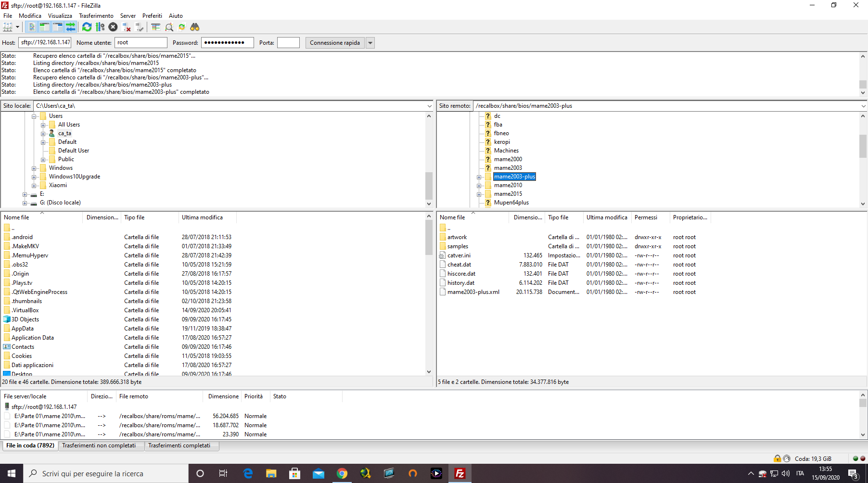Expand mame2003-plus in the remote tree
868x483 pixels.
(x=479, y=177)
